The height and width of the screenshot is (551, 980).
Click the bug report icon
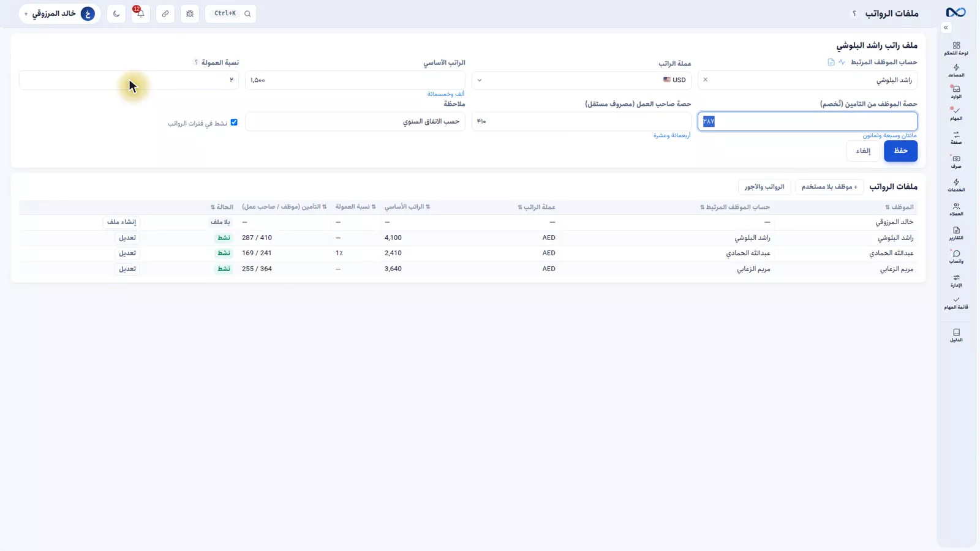point(190,13)
